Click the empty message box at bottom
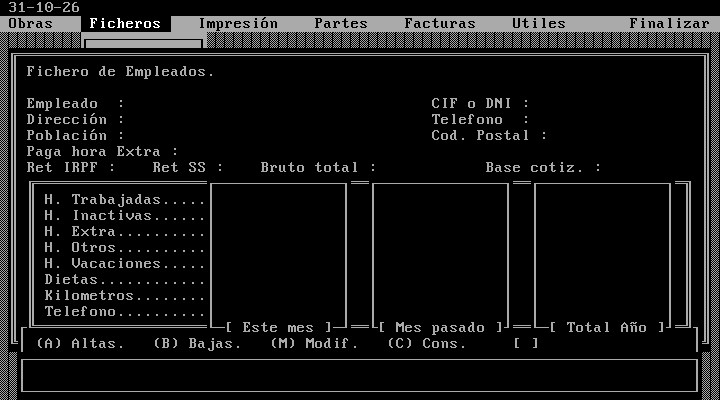Screen dimensions: 720x400 [x=360, y=376]
